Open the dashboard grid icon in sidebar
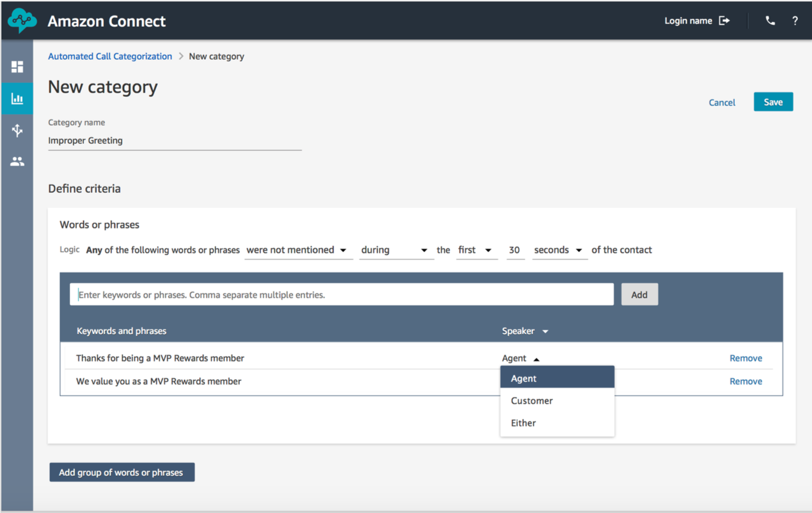This screenshot has width=812, height=513. tap(17, 66)
